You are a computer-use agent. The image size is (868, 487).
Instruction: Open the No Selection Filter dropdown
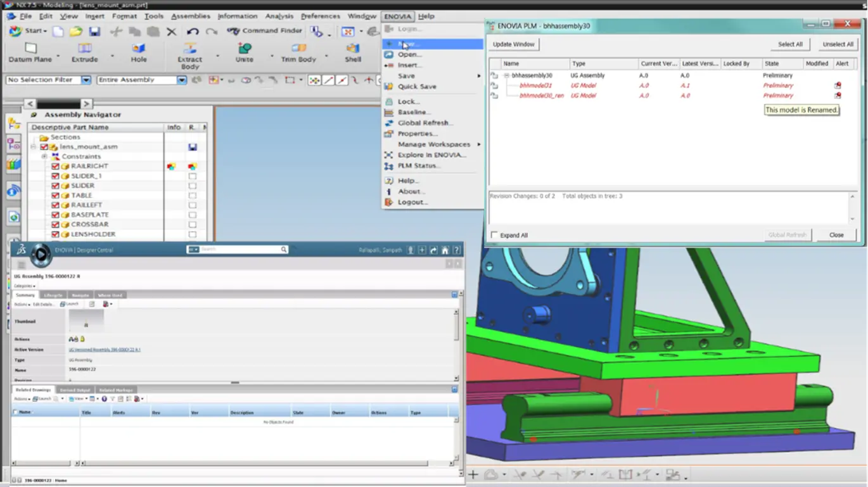pyautogui.click(x=86, y=80)
